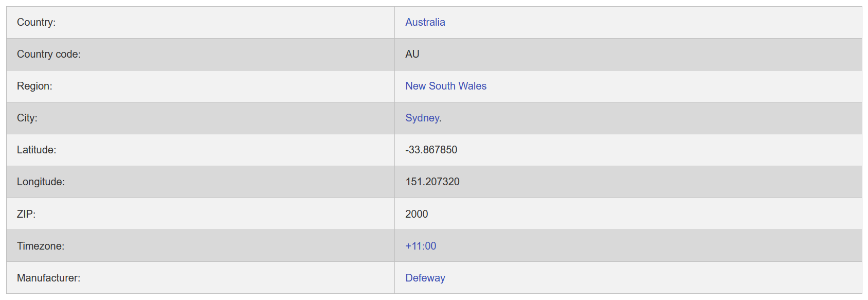Click the period after the Sydney link
This screenshot has height=300, width=868.
tap(441, 120)
